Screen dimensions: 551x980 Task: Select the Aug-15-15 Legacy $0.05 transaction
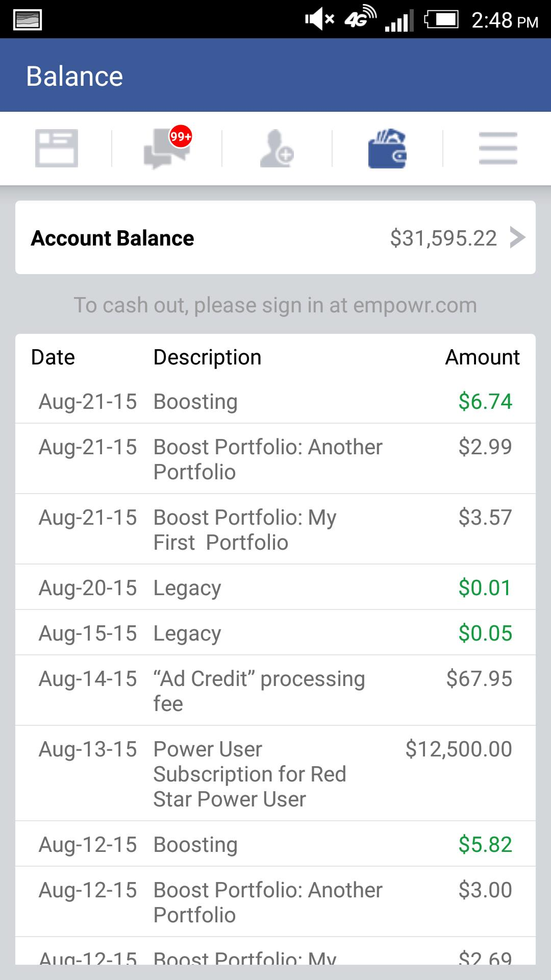tap(275, 633)
